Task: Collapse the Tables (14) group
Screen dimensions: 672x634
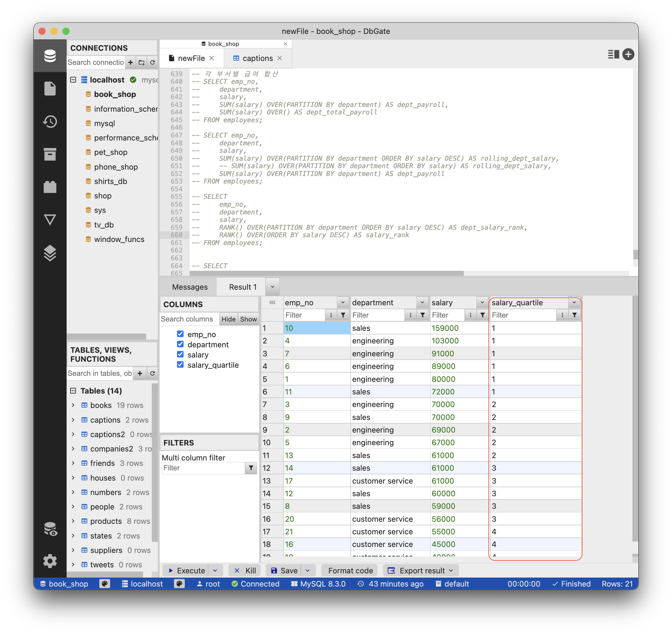Action: pyautogui.click(x=73, y=391)
